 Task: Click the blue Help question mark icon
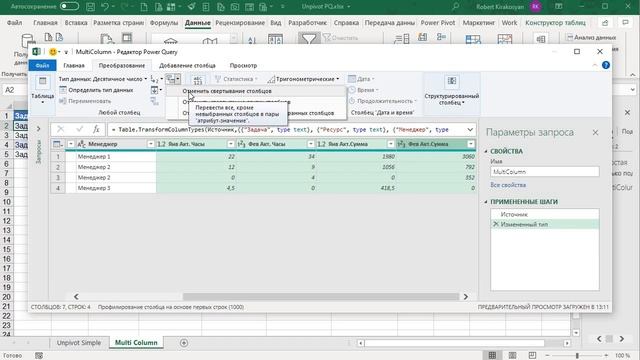pos(606,65)
